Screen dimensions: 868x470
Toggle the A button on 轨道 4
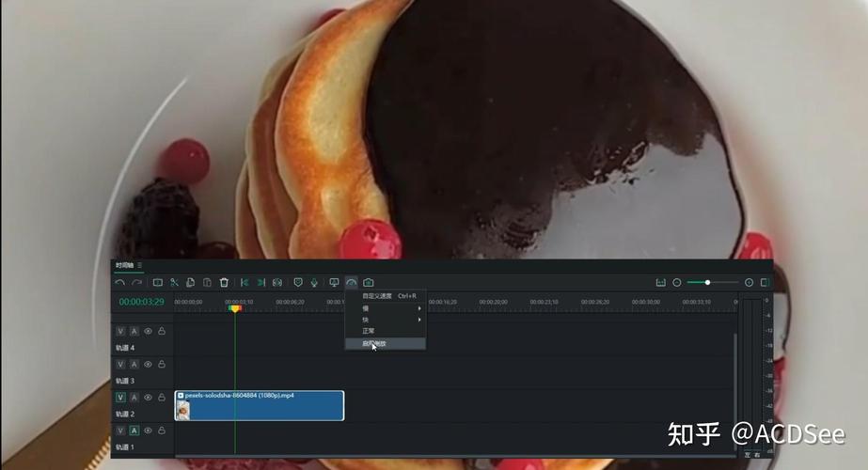134,331
